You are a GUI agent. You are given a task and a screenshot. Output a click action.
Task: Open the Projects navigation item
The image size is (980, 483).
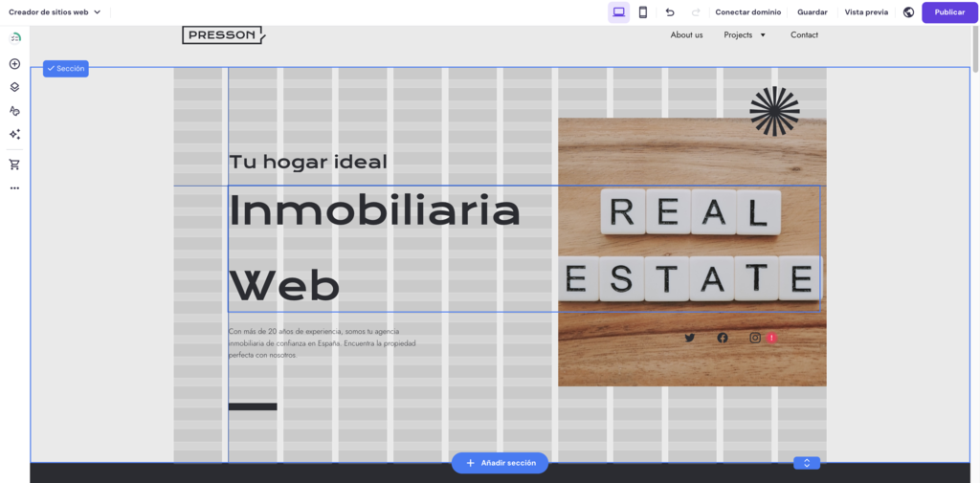[738, 35]
